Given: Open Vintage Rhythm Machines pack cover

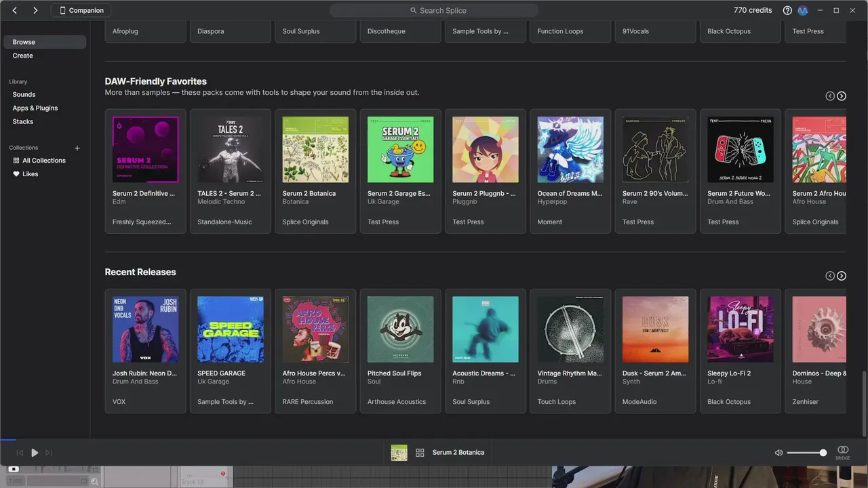Looking at the screenshot, I should [x=570, y=329].
